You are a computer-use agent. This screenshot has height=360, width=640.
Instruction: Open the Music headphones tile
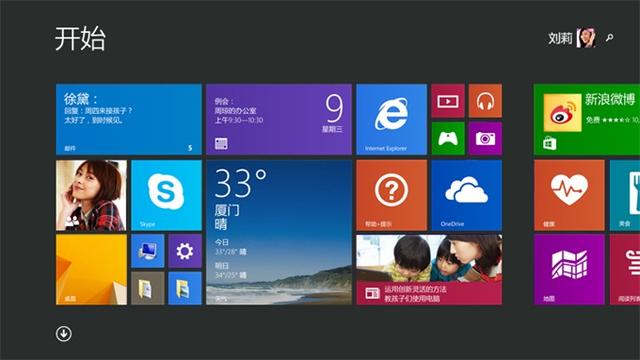[485, 101]
